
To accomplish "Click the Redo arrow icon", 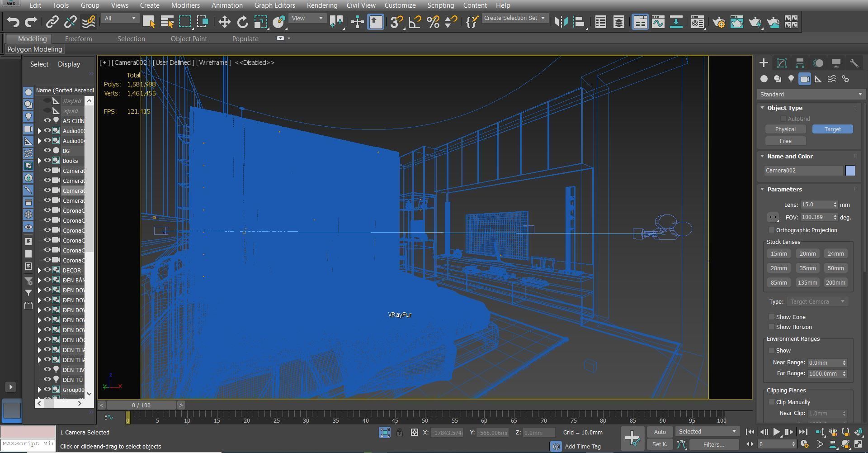I will [31, 22].
